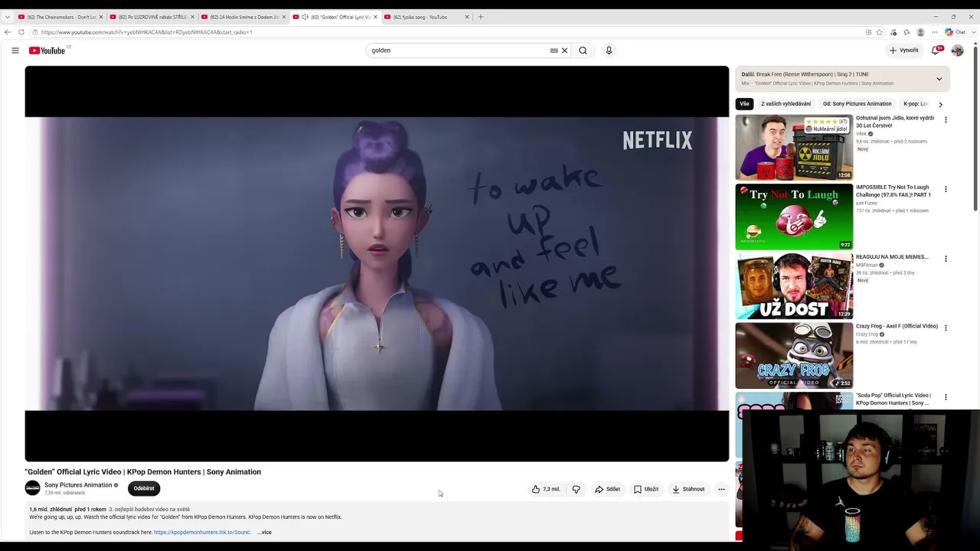Open the YouTube hamburger guide menu
This screenshot has height=551, width=980.
15,51
